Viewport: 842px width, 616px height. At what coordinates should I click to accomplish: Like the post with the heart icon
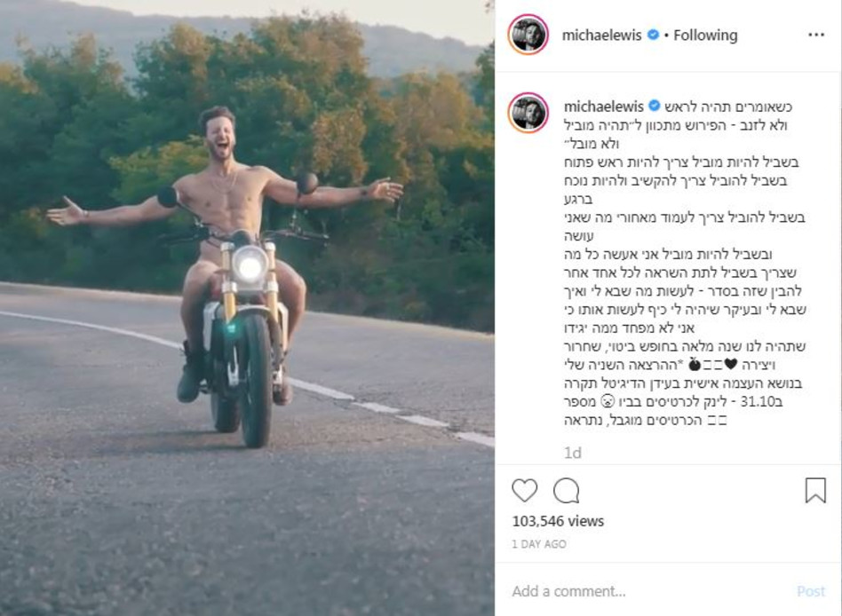tap(525, 490)
